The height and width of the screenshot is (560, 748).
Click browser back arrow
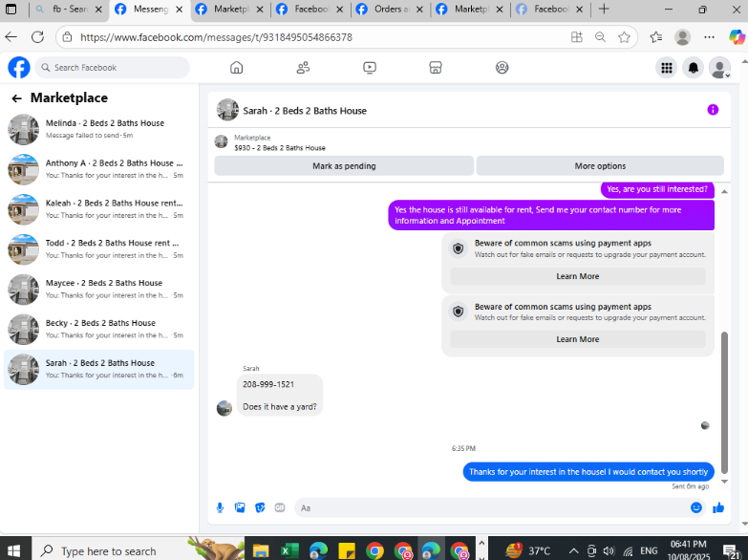pos(11,37)
